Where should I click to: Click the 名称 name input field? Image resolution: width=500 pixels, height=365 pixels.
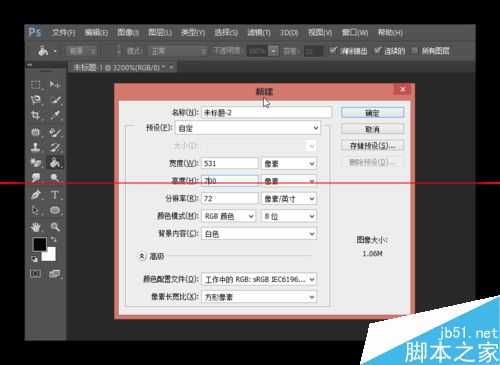tap(267, 113)
